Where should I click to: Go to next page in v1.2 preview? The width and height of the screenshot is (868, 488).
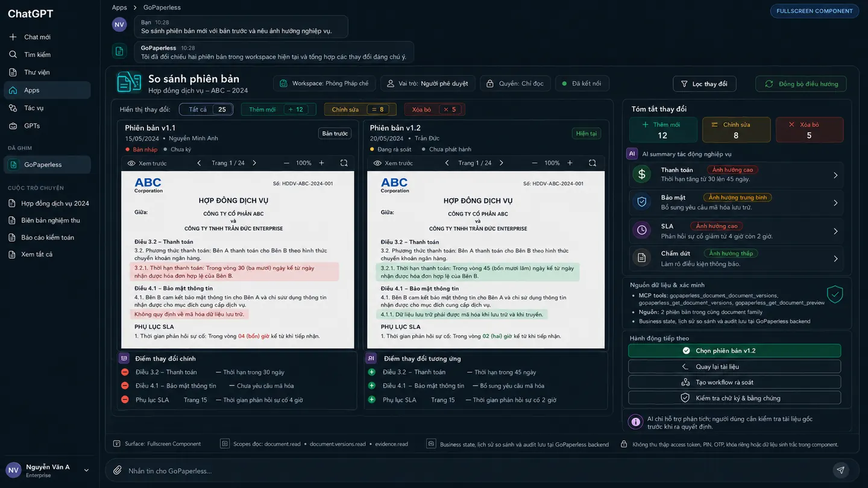point(501,163)
